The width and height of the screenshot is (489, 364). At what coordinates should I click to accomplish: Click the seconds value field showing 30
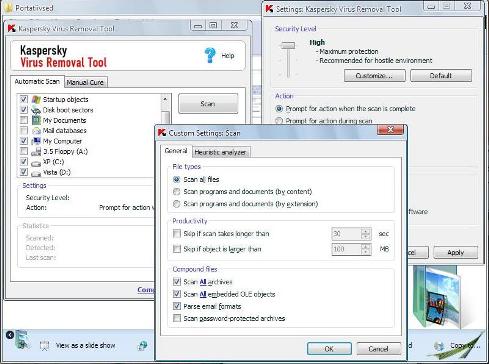(346, 234)
